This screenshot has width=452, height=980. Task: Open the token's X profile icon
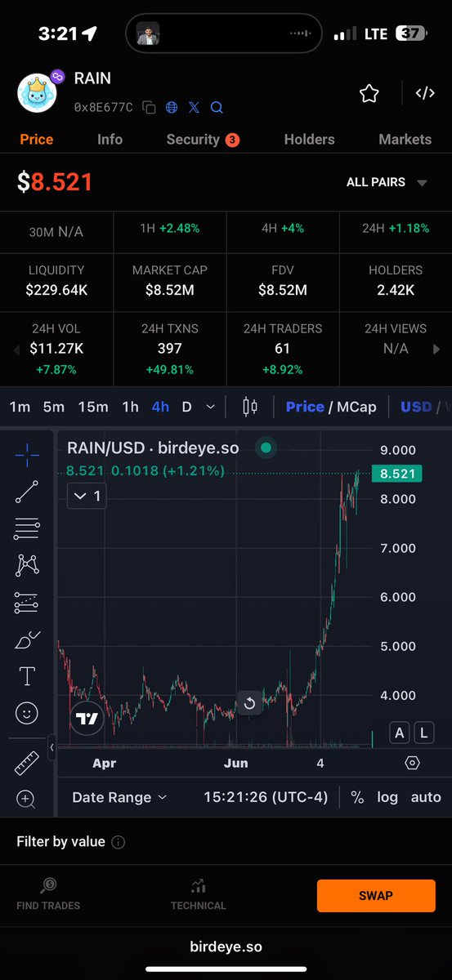click(194, 107)
